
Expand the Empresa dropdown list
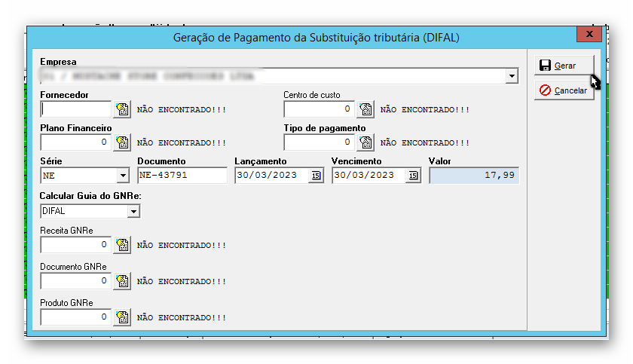(512, 76)
